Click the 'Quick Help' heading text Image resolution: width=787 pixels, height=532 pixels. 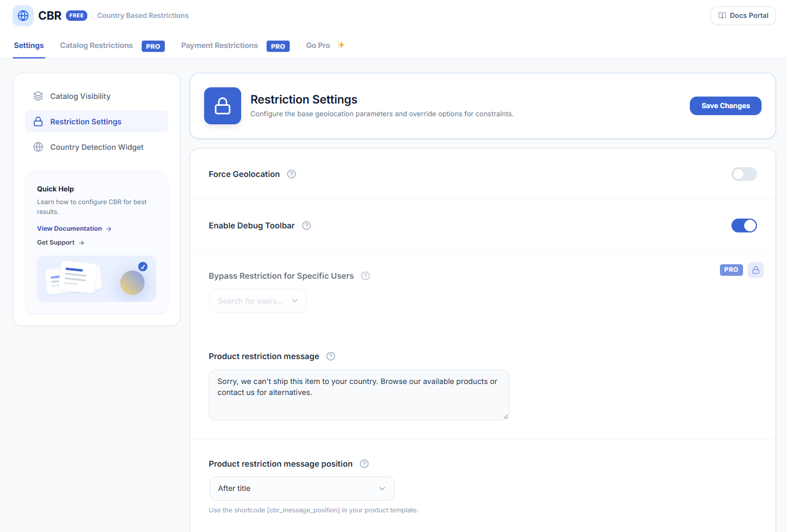tap(56, 189)
